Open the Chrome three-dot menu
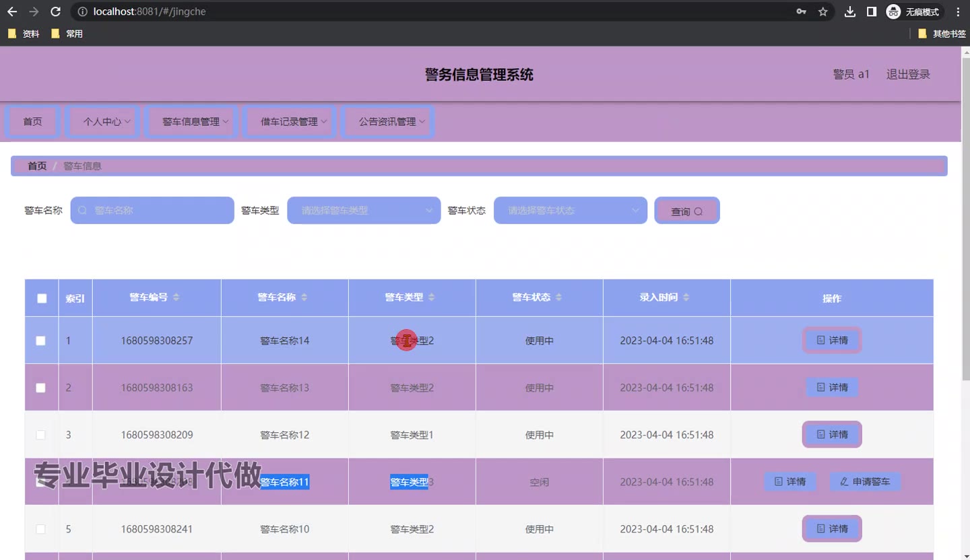 tap(958, 11)
